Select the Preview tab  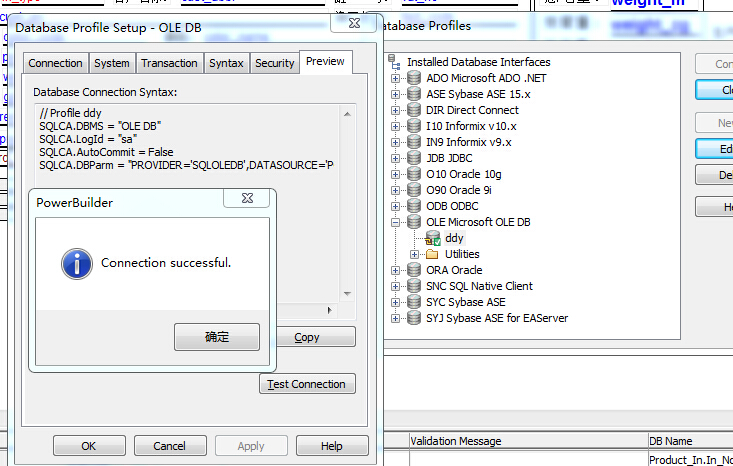tap(325, 62)
